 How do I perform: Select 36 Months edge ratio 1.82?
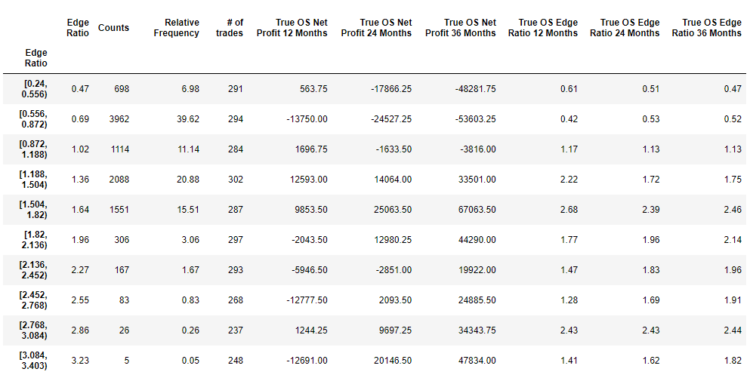tap(732, 360)
